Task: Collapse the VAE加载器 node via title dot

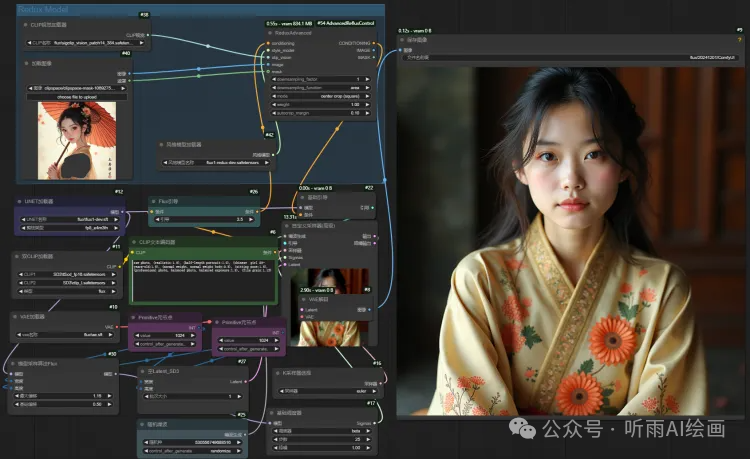Action: pos(15,317)
